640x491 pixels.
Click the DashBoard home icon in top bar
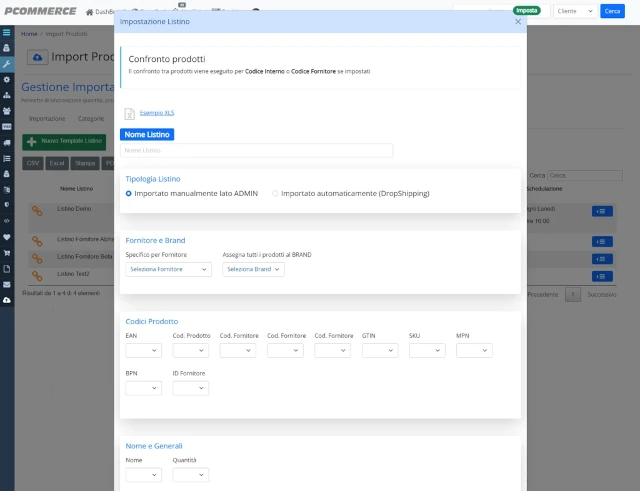pyautogui.click(x=89, y=12)
